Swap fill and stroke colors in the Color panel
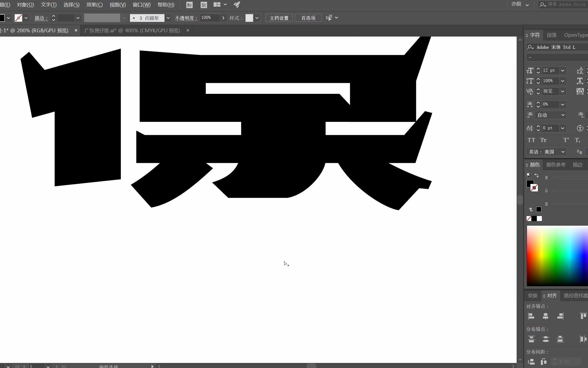 [x=537, y=175]
